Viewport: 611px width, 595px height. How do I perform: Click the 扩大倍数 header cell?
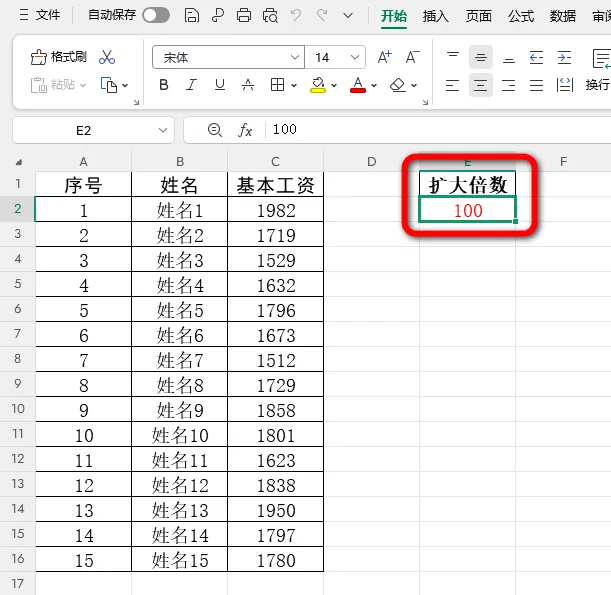[x=468, y=185]
